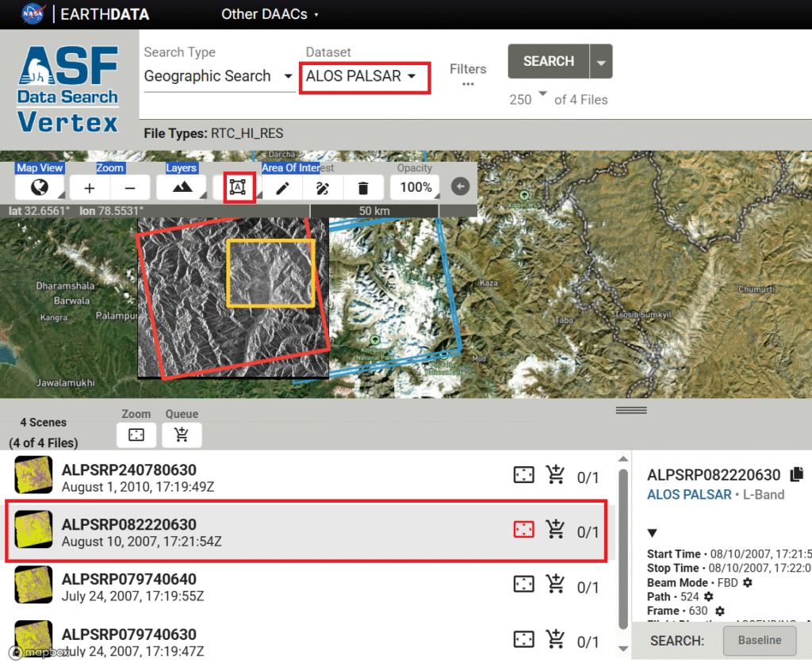Click the scene list scrollbar
This screenshot has width=812, height=663.
point(623,548)
